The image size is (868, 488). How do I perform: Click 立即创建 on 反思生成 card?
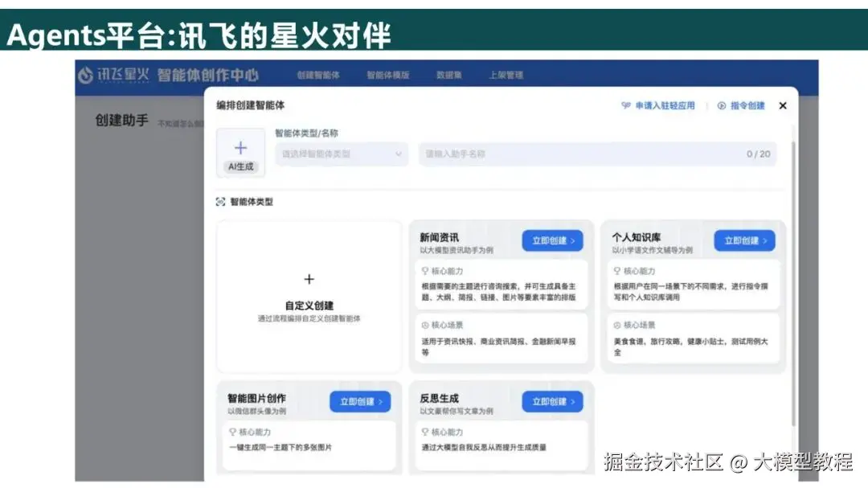(552, 402)
